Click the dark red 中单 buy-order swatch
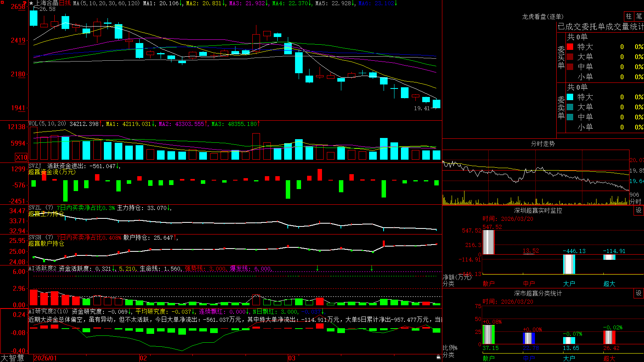The image size is (644, 362). tap(570, 67)
